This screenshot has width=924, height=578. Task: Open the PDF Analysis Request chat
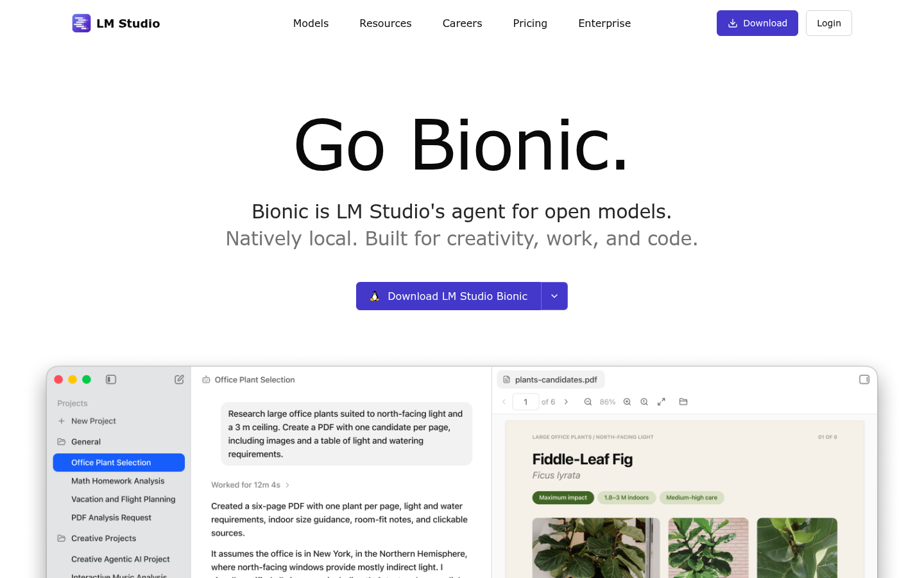112,518
